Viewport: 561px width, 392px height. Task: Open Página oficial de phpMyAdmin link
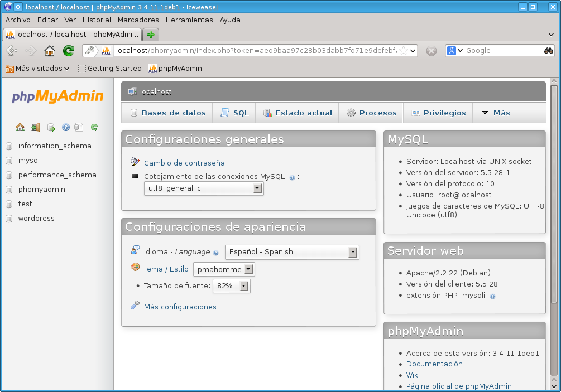coord(459,386)
